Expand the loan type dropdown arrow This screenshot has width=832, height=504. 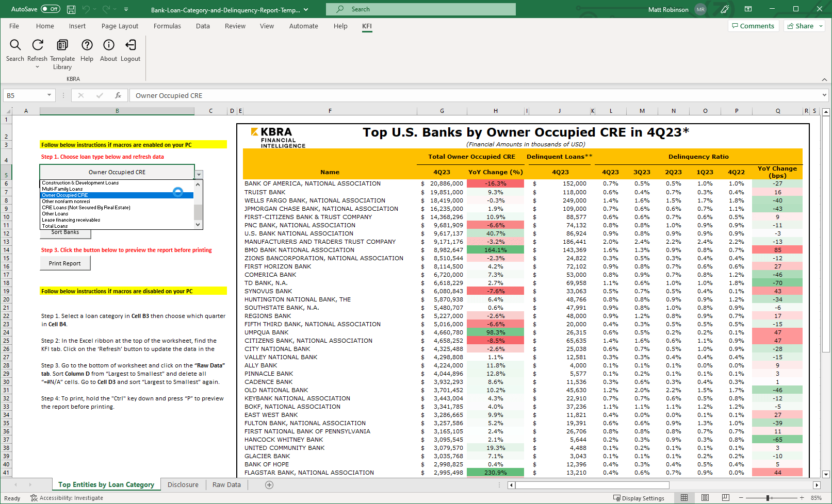[x=199, y=175]
